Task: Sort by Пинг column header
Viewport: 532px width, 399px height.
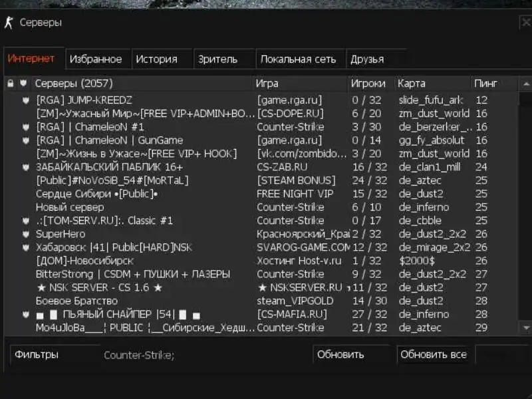Action: [x=494, y=84]
